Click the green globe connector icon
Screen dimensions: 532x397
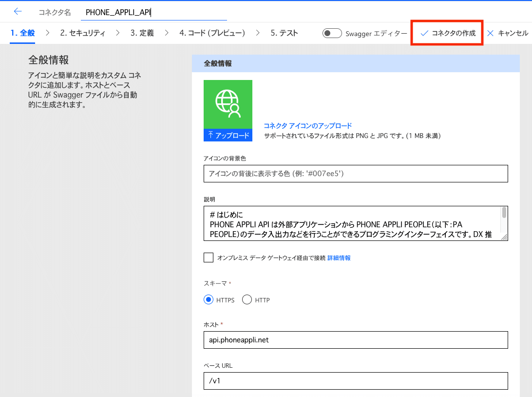point(228,104)
